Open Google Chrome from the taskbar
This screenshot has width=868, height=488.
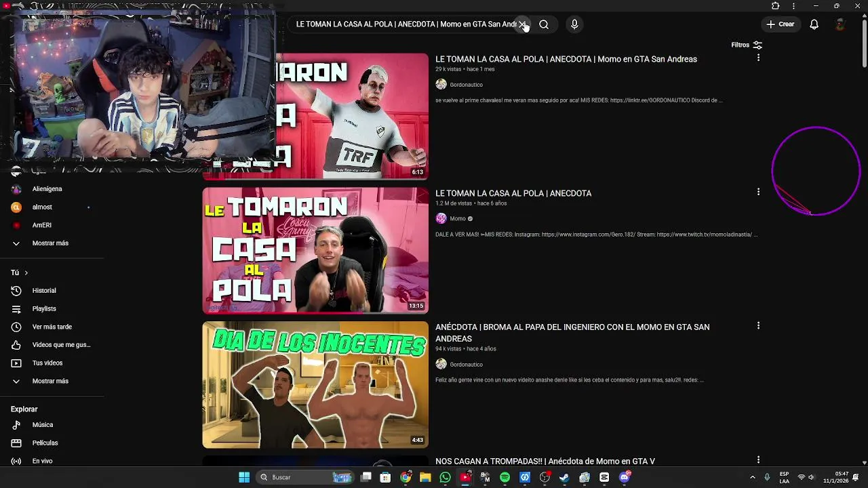point(406,477)
